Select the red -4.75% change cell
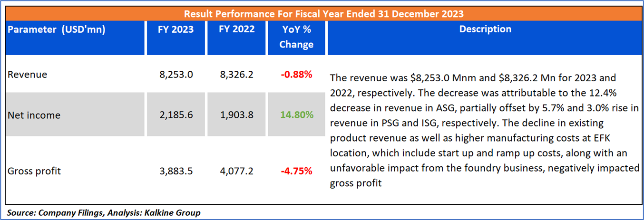The height and width of the screenshot is (220, 644). (296, 171)
